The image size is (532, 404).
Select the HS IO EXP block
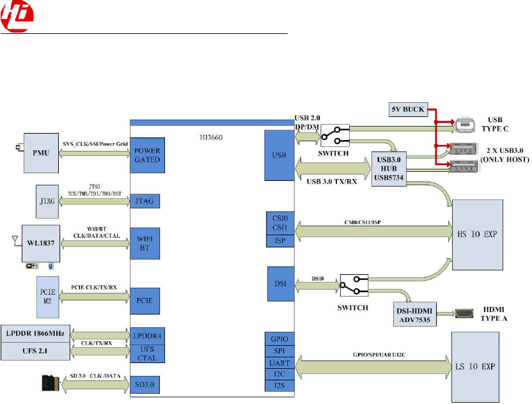[x=478, y=235]
